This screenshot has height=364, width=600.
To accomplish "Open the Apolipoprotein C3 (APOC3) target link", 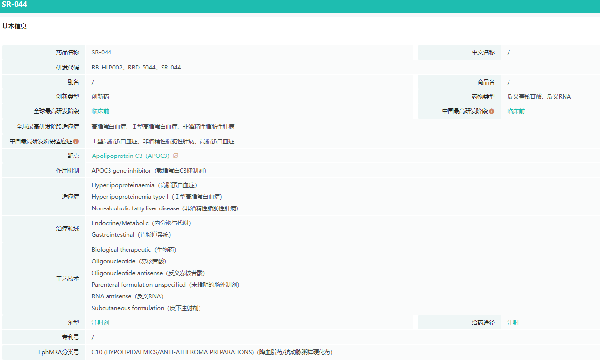I will click(x=131, y=156).
